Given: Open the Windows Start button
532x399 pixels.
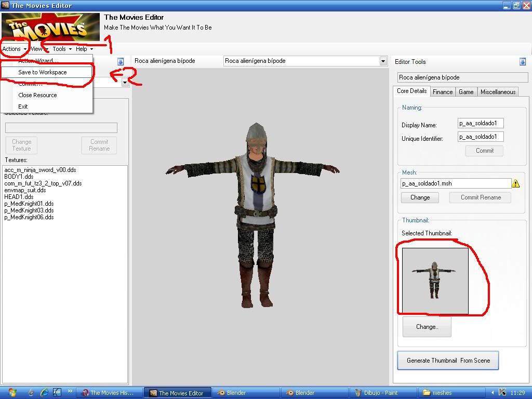Looking at the screenshot, I should coord(11,393).
